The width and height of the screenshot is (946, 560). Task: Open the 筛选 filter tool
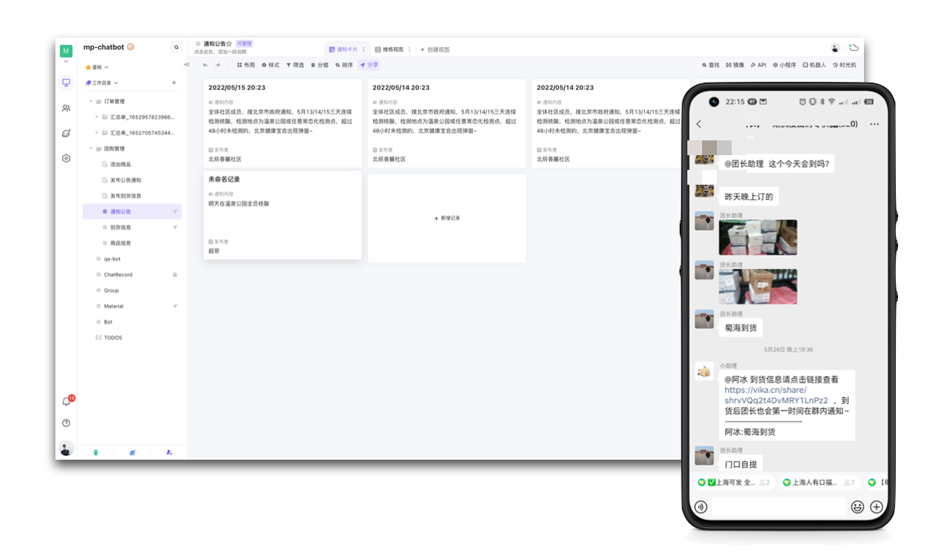point(295,65)
